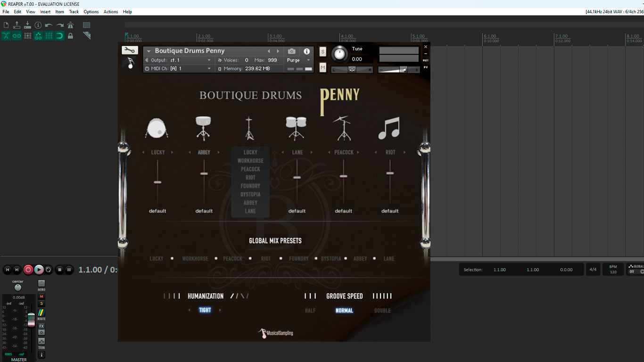
Task: Click the Save Project download-arrow icon
Action: click(27, 25)
